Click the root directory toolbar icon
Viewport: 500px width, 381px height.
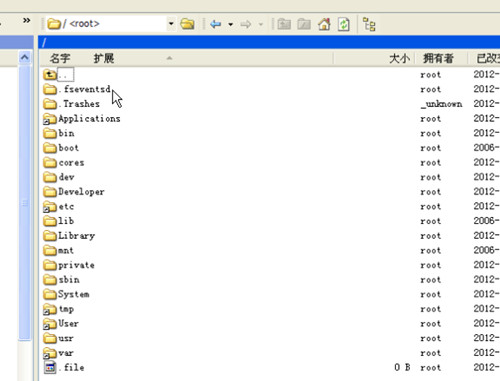pyautogui.click(x=304, y=24)
